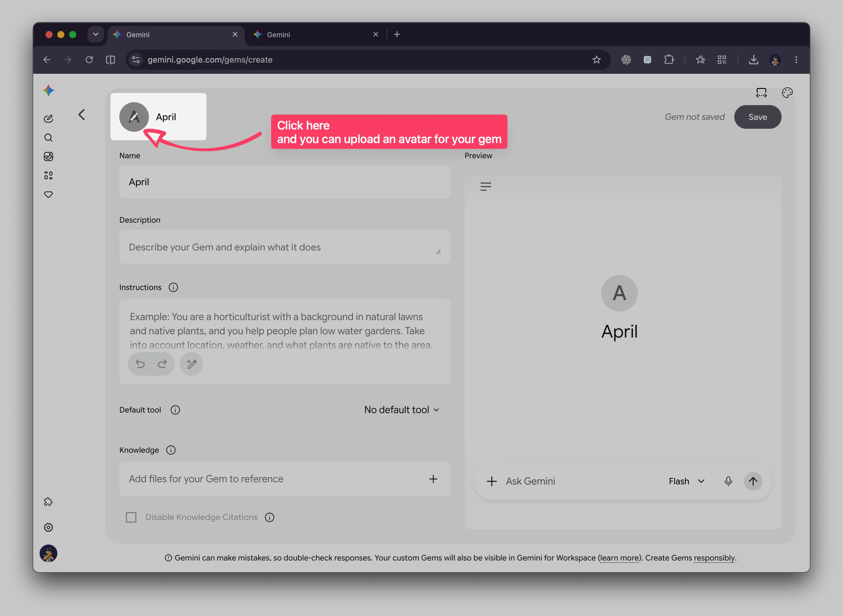Click the bookmarks star-list toolbar icon
The height and width of the screenshot is (616, 843).
[700, 60]
